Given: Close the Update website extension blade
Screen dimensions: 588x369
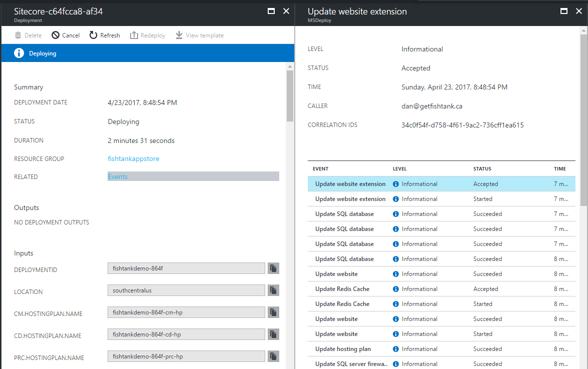Looking at the screenshot, I should (x=579, y=11).
